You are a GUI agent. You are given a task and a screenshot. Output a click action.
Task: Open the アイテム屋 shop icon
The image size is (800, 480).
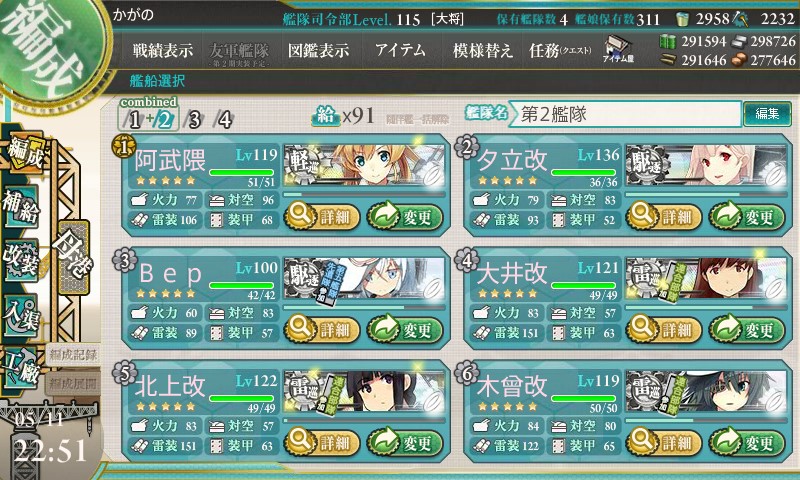[x=618, y=49]
